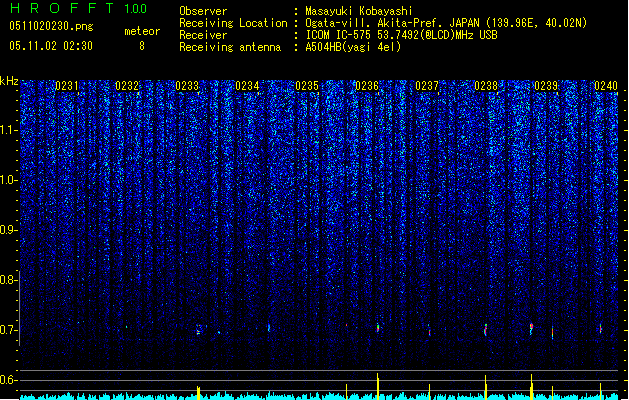Click the 0234 time marker
Viewport: 629px width, 400px height.
click(247, 86)
